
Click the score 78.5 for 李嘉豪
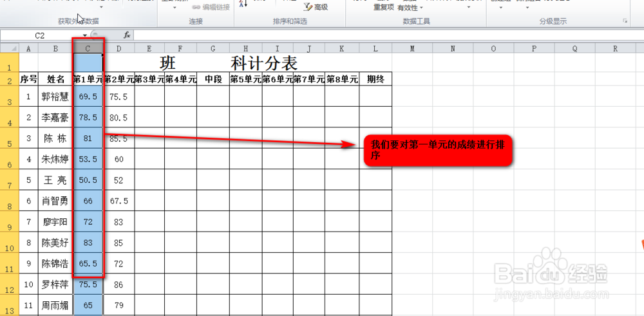[x=88, y=117]
